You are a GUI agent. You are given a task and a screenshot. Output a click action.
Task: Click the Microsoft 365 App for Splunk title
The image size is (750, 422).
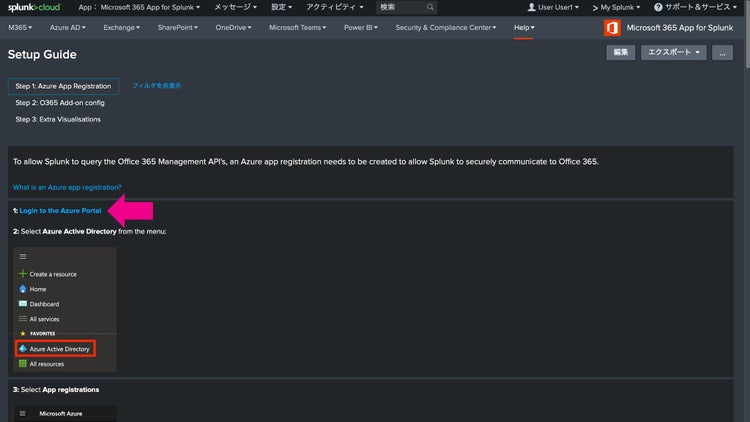pyautogui.click(x=680, y=28)
